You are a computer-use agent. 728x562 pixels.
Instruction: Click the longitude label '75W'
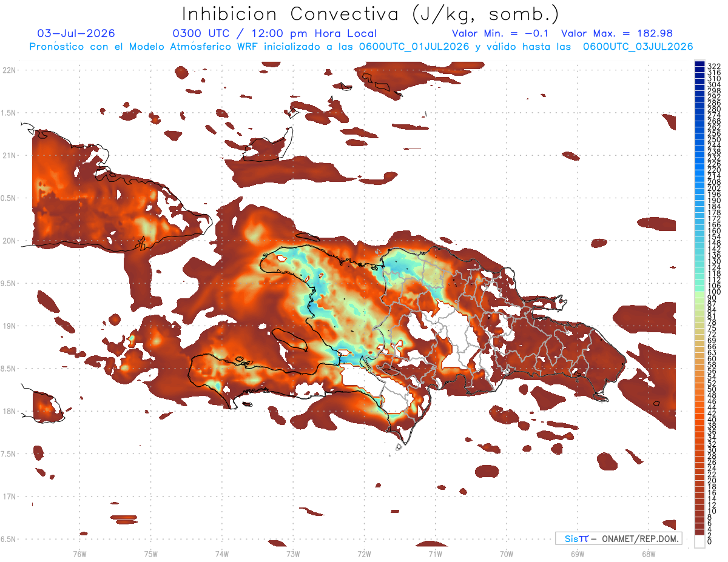tap(151, 554)
